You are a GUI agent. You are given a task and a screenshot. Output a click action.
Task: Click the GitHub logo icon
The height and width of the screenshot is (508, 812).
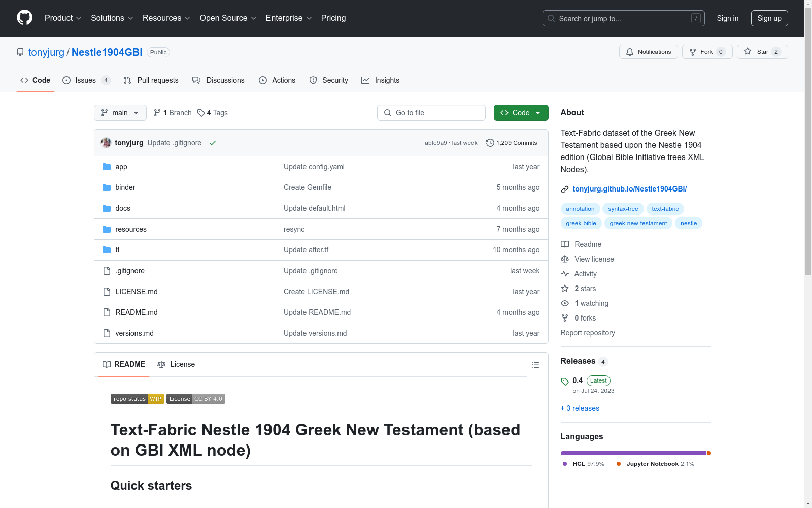tap(24, 18)
